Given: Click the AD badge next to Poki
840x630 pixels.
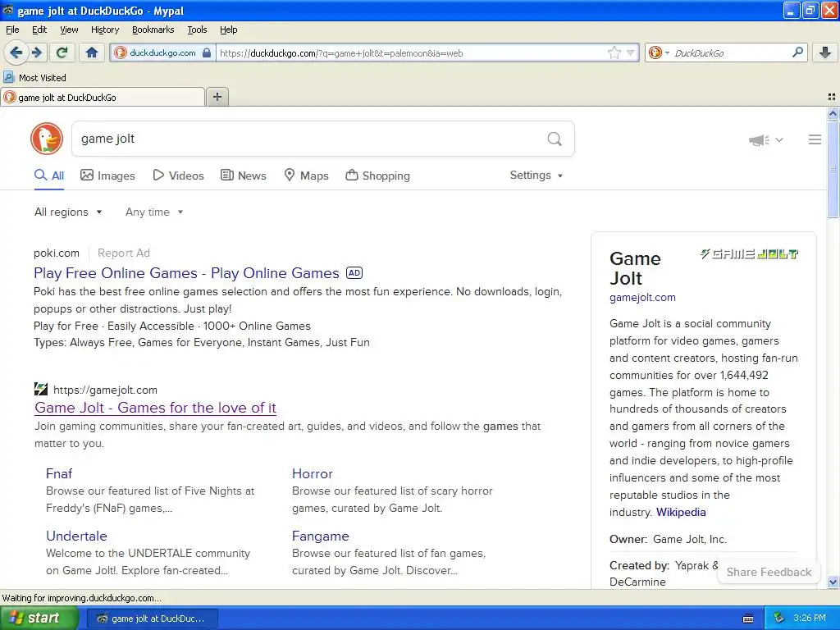Looking at the screenshot, I should click(x=354, y=272).
